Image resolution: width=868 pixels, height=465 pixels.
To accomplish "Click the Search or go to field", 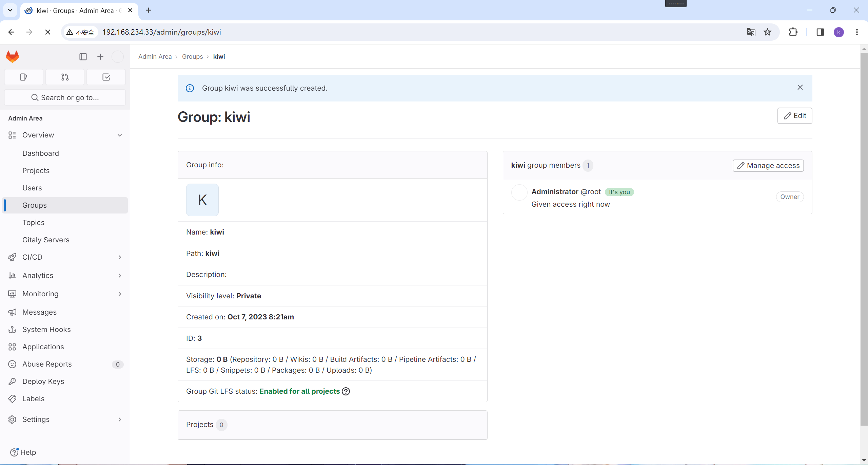I will point(65,98).
